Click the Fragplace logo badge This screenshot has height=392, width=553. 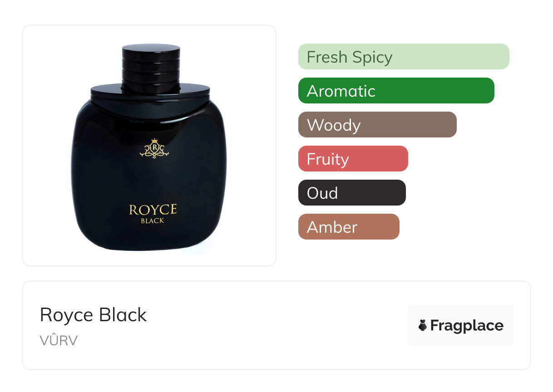pos(461,325)
